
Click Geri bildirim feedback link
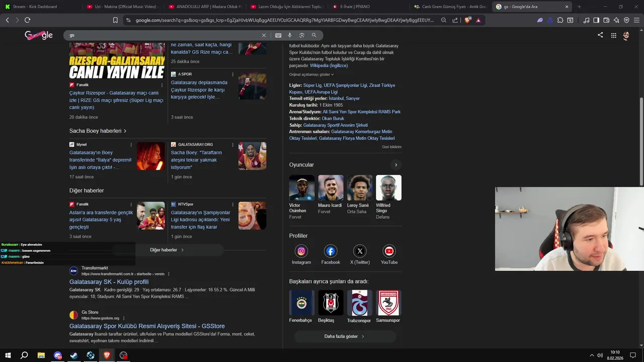(392, 147)
